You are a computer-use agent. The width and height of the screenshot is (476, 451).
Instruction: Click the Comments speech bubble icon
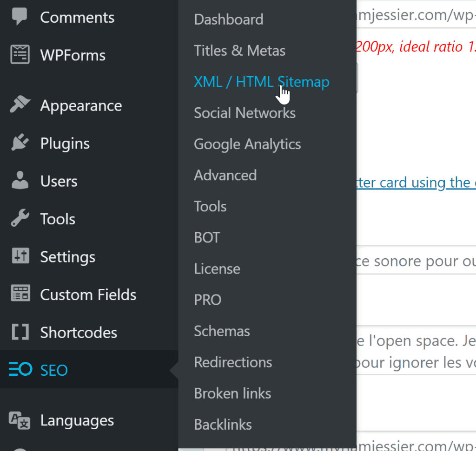(x=20, y=16)
